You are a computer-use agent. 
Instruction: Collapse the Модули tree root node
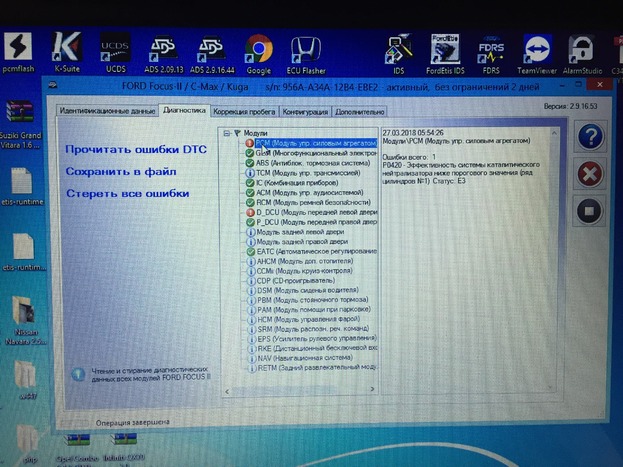[x=227, y=133]
